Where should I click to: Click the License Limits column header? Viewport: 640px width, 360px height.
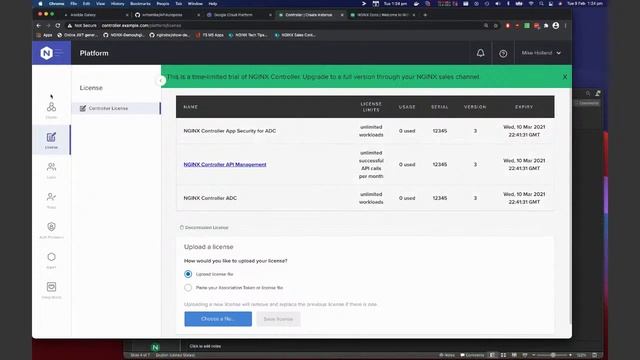[x=371, y=107]
